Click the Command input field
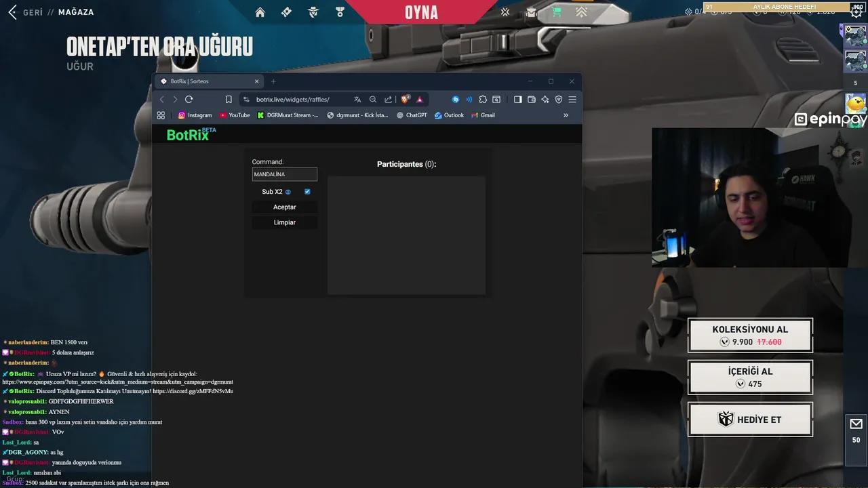Screen dimensions: 868x488 point(285,174)
